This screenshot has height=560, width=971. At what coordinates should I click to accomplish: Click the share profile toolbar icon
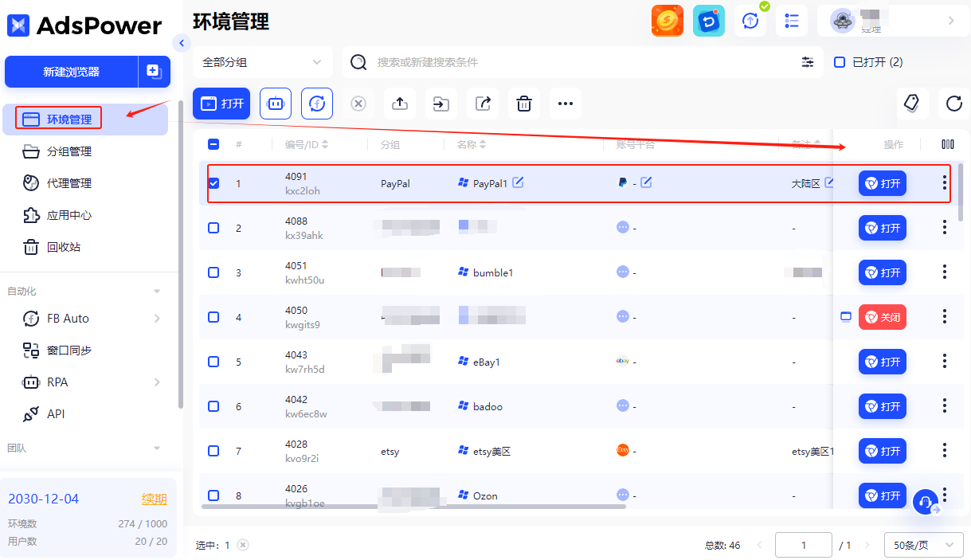483,104
